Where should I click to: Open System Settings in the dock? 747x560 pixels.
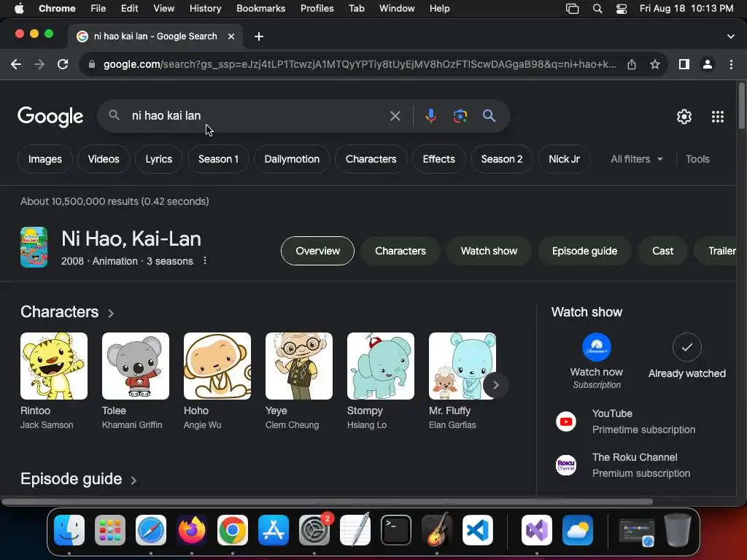click(314, 530)
